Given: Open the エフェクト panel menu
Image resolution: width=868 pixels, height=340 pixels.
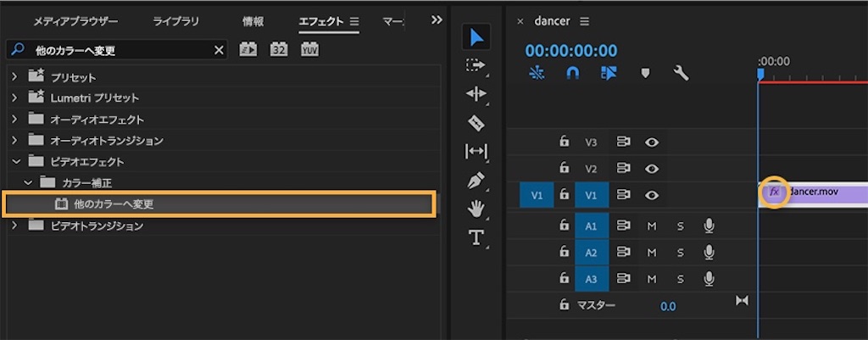Looking at the screenshot, I should pos(355,21).
